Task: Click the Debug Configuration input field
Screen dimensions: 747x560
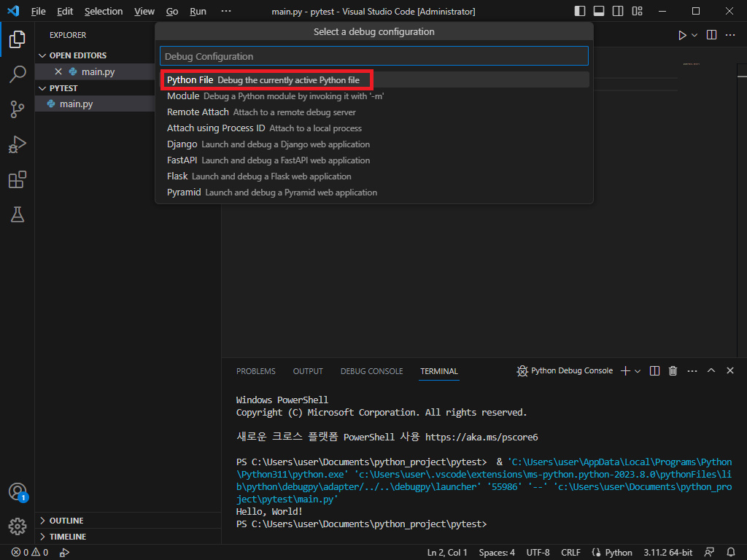Action: [x=373, y=56]
